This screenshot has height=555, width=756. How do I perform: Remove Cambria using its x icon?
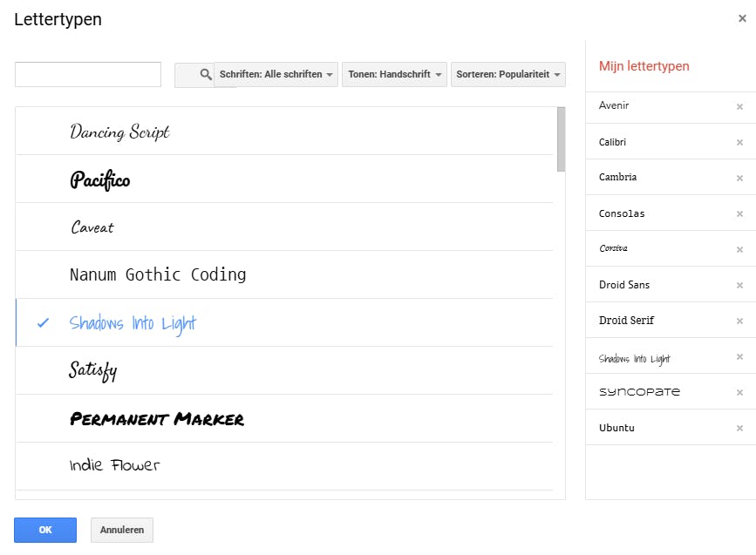coord(739,179)
